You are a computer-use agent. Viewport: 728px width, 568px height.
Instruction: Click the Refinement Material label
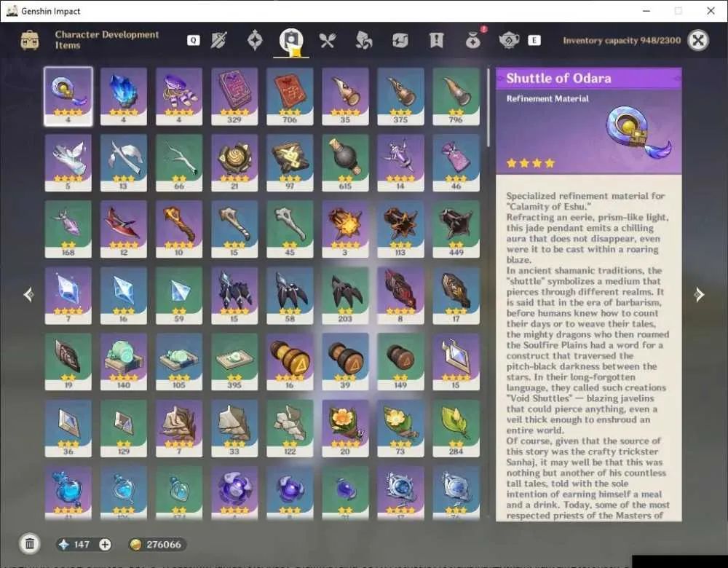point(547,98)
